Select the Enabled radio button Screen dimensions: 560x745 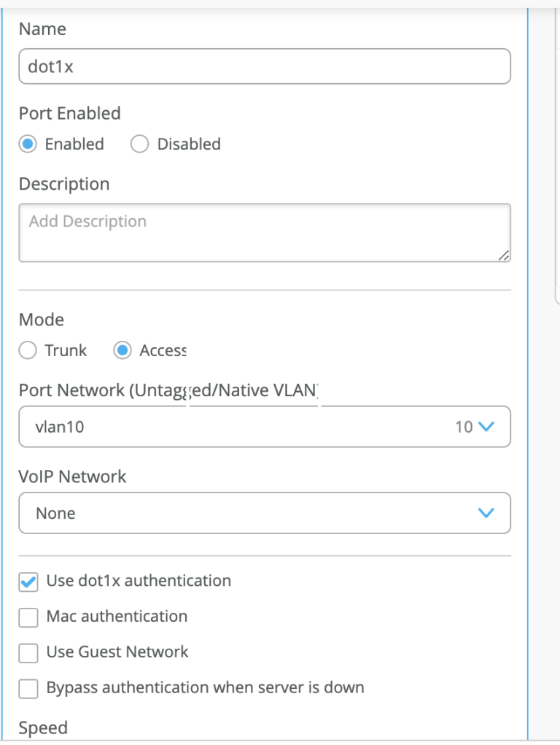pyautogui.click(x=27, y=144)
